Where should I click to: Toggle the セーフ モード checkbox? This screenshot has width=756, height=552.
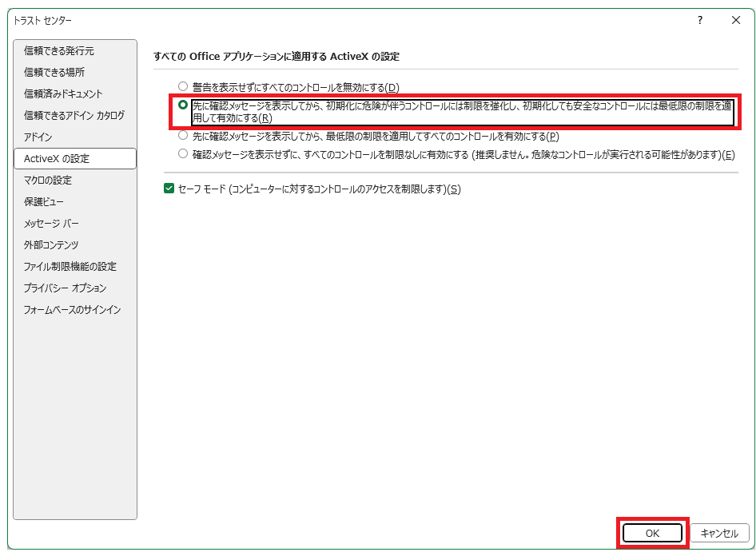click(x=169, y=189)
